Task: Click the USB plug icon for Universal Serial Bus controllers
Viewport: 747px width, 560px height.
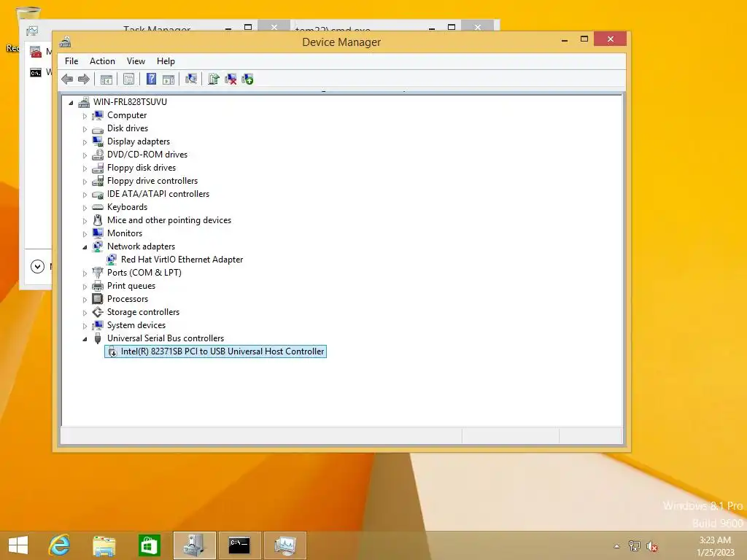Action: point(98,338)
